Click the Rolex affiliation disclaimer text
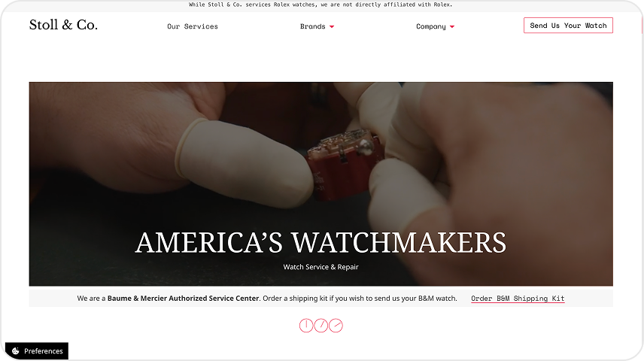The height and width of the screenshot is (361, 644). [320, 5]
